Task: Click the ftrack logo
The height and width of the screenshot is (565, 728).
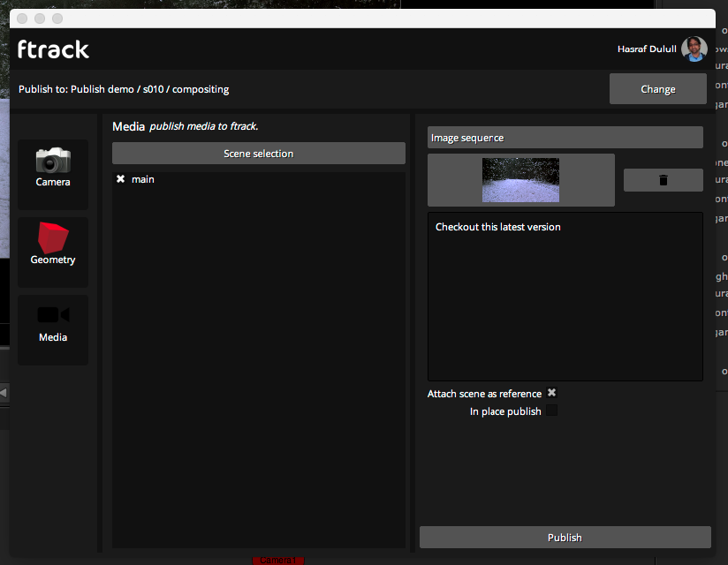Action: pos(53,49)
